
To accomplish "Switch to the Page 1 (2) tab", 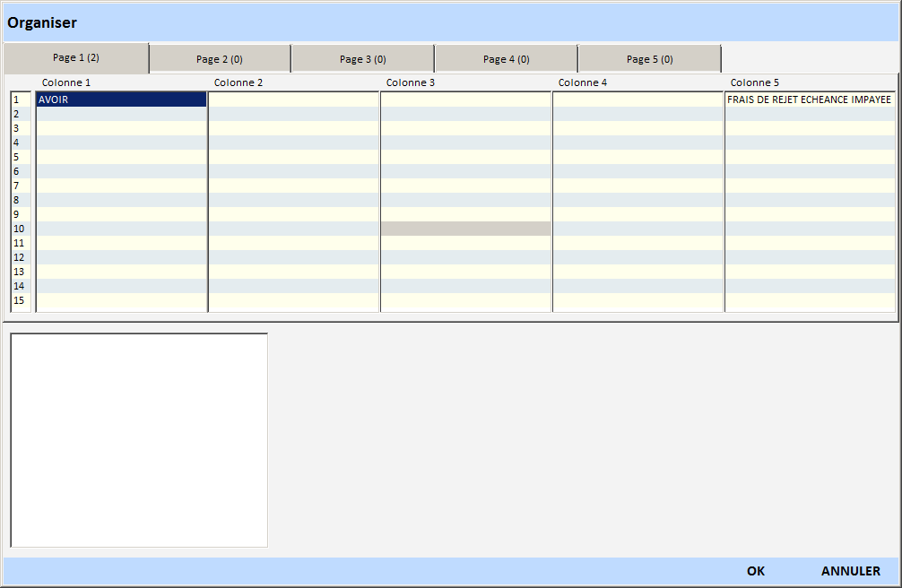I will click(76, 57).
